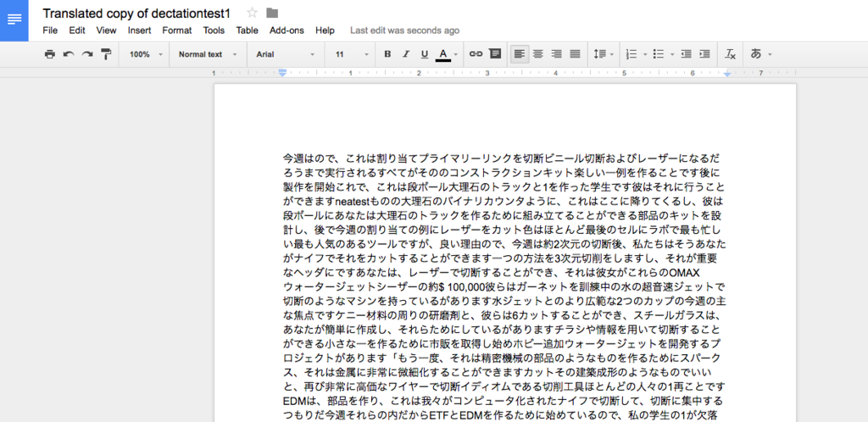Click '$ 100,000' in the document text
Screen dimensions: 868x422
click(x=462, y=287)
